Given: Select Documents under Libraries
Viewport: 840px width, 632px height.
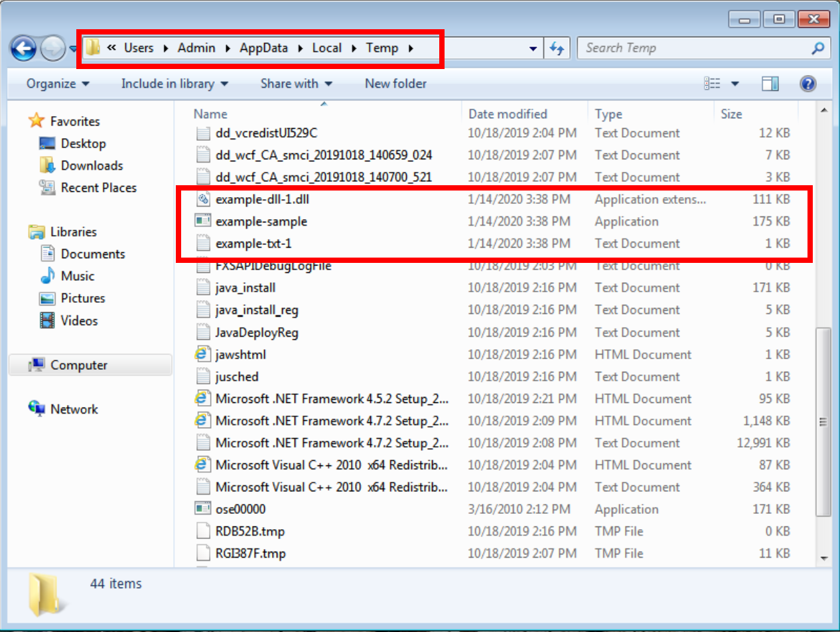Looking at the screenshot, I should [x=92, y=254].
